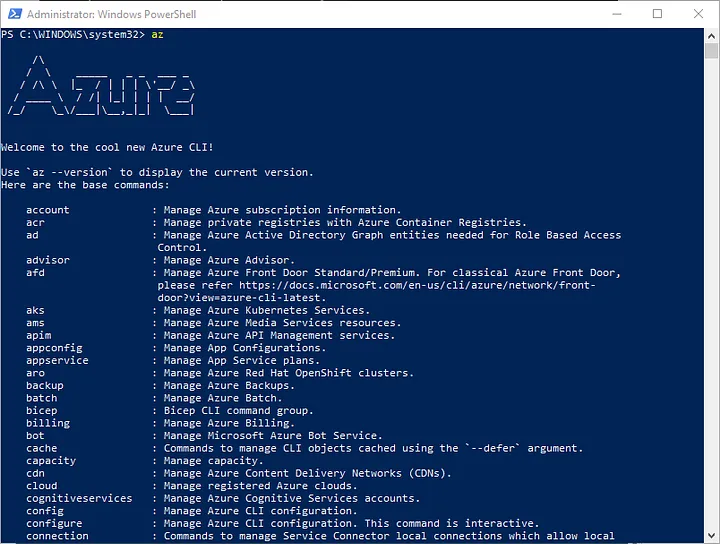The image size is (720, 544).
Task: Click the vertical scrollbar thumb
Action: (x=711, y=52)
